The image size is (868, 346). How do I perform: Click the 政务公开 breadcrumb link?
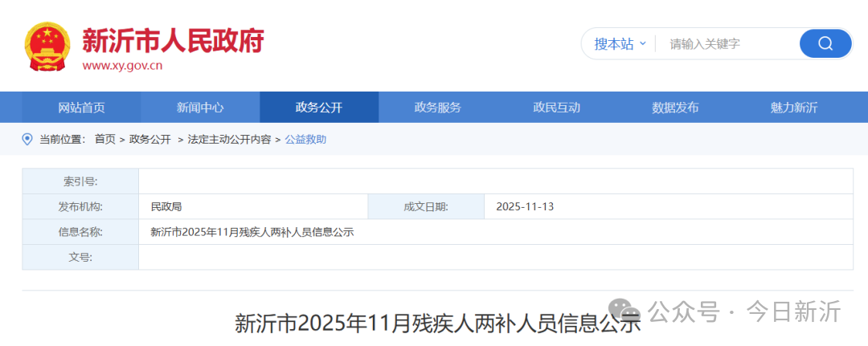coord(150,140)
